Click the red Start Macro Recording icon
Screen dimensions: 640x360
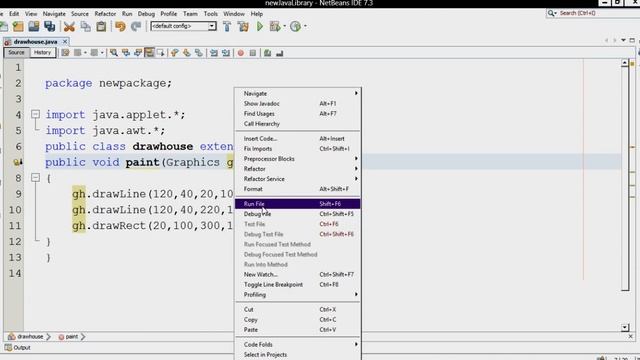(x=241, y=53)
